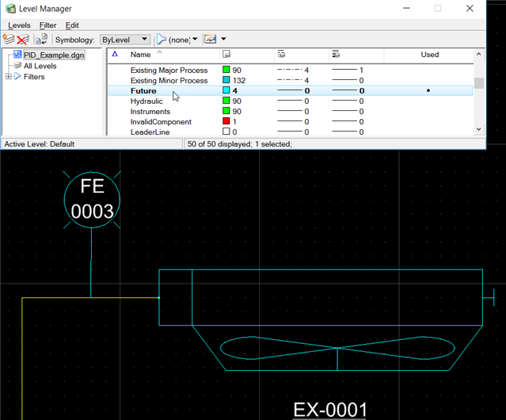Open the Edit menu

point(72,25)
